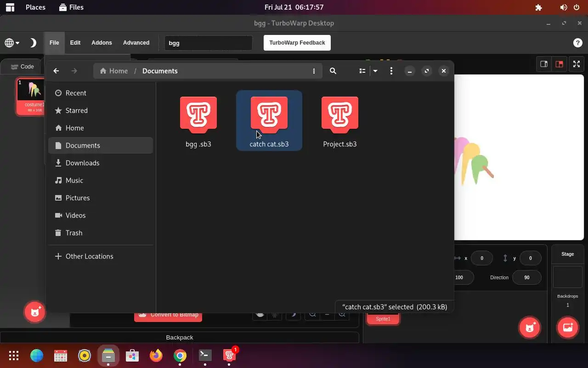Open the Places menu in top bar
The image size is (588, 368).
pos(35,7)
